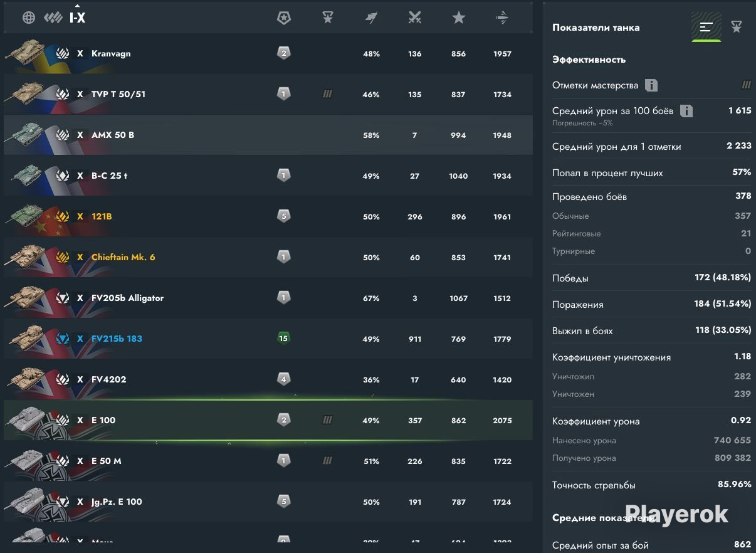Click Chieftain Mk. 6 mastery badge icon

tap(283, 257)
